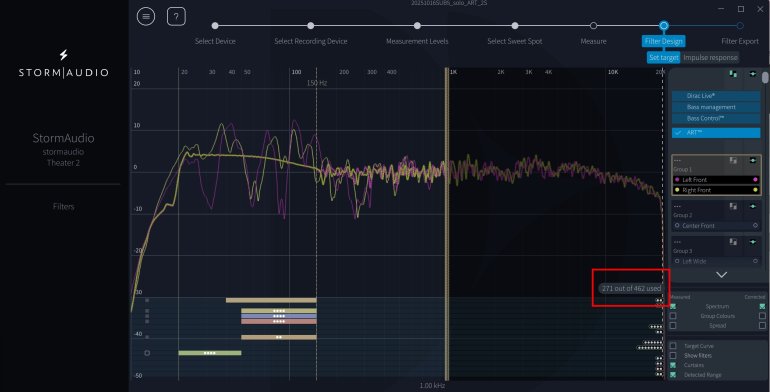The width and height of the screenshot is (770, 392).
Task: Disable the Detected Range checkbox
Action: 673,375
